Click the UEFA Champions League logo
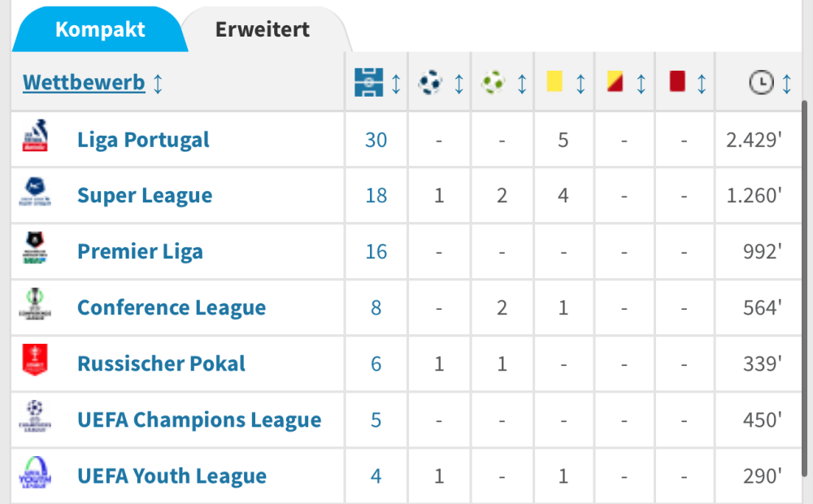 click(36, 418)
